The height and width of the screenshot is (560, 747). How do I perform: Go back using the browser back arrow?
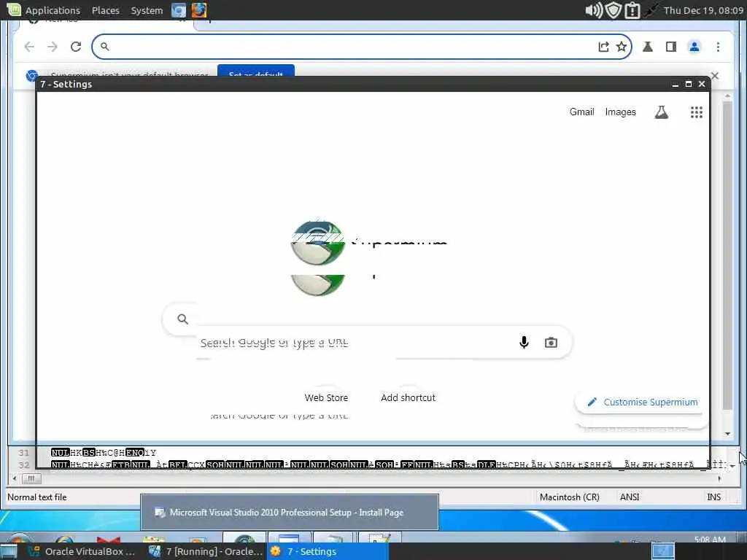pyautogui.click(x=29, y=47)
